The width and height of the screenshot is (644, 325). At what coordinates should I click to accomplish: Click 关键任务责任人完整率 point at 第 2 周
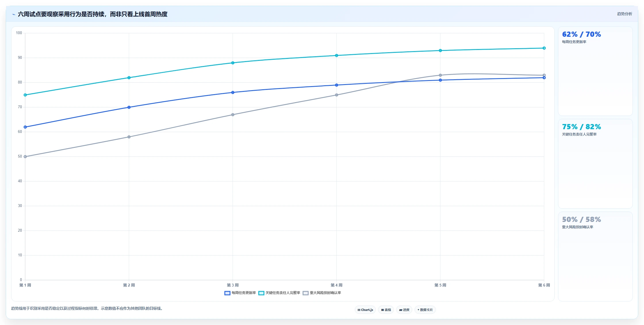[129, 78]
